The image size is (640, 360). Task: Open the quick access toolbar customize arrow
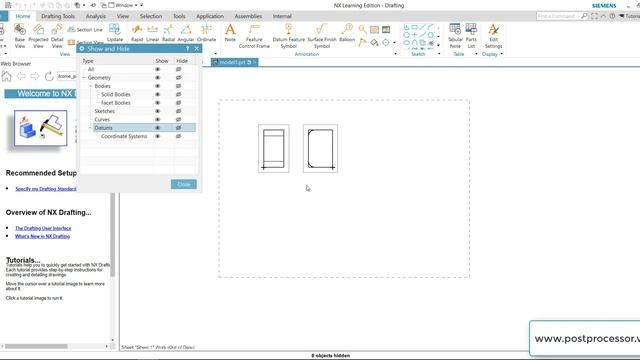pyautogui.click(x=142, y=5)
